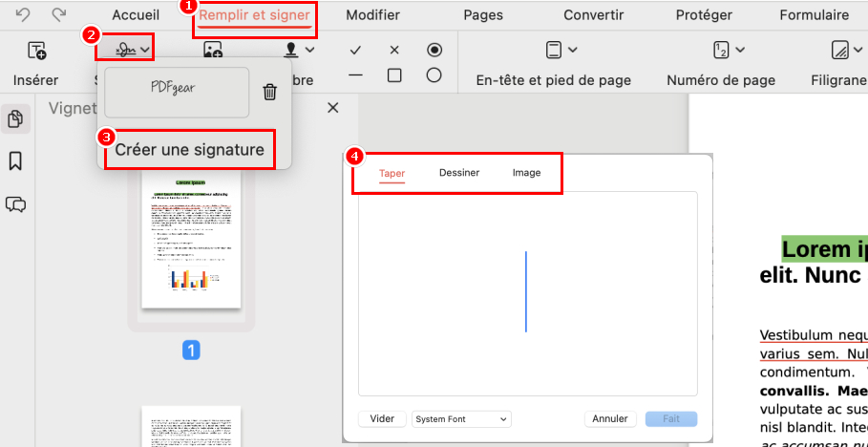
Task: Click the Undo arrow icon
Action: click(x=22, y=15)
